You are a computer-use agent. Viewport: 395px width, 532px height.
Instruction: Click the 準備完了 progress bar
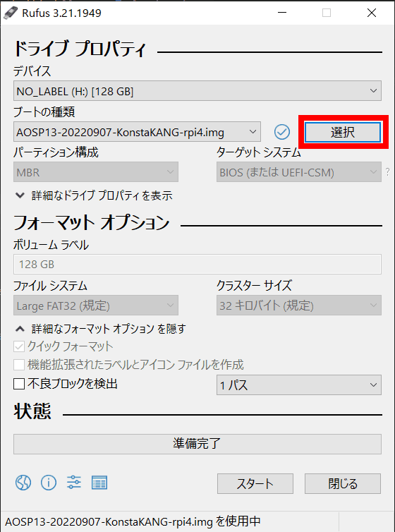197,444
